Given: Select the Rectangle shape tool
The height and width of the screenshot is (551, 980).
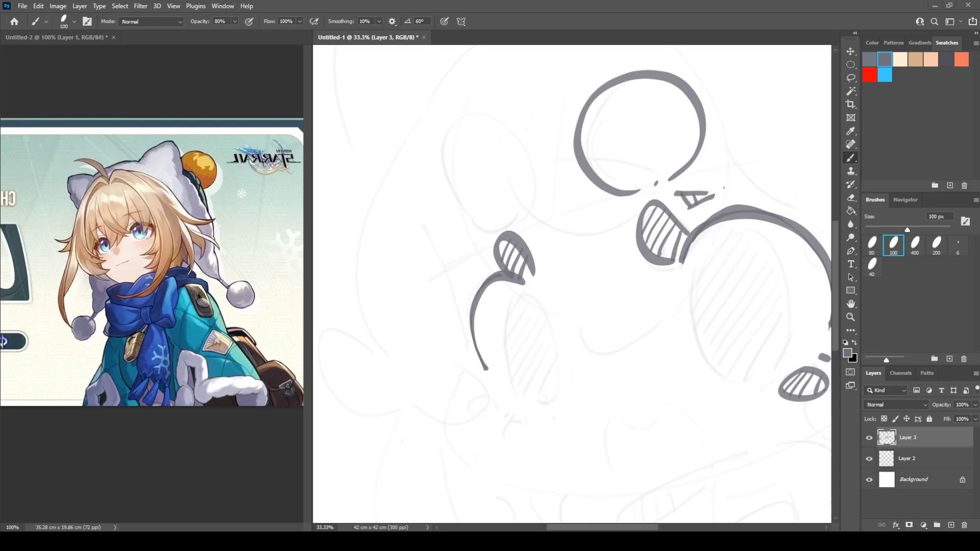Looking at the screenshot, I should point(850,290).
